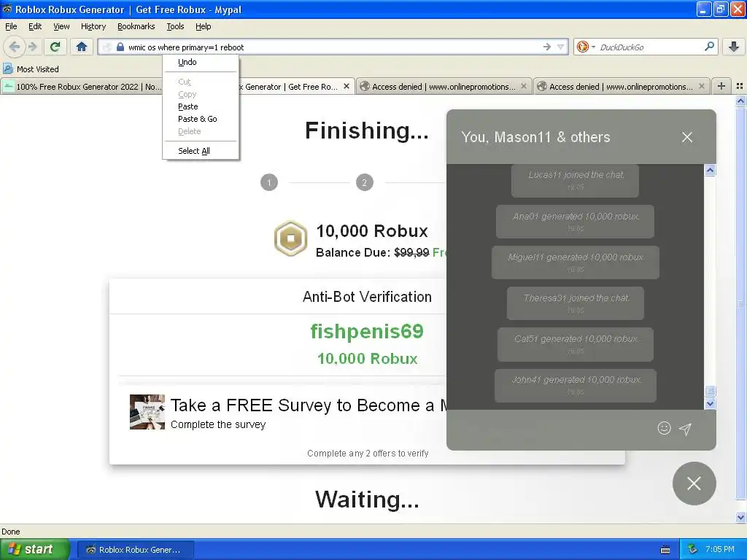Click step 2 progress circle

tap(365, 182)
